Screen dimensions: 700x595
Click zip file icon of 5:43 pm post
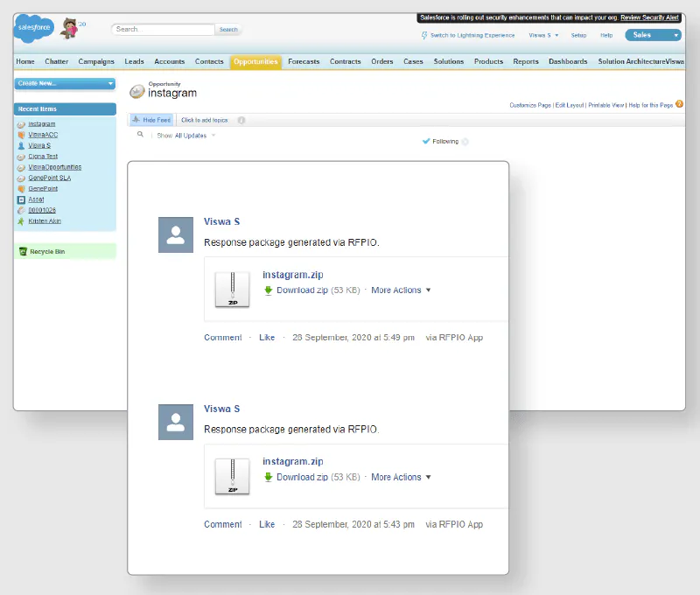(x=232, y=476)
